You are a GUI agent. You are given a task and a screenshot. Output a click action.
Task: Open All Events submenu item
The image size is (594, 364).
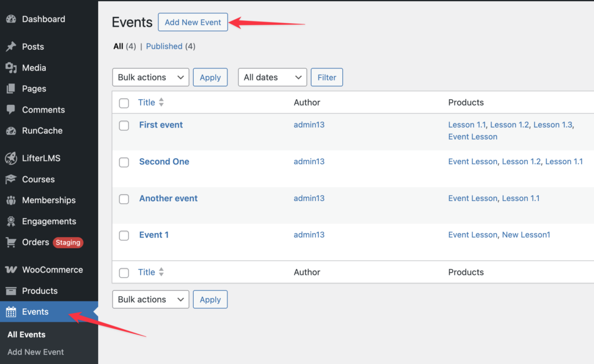27,334
